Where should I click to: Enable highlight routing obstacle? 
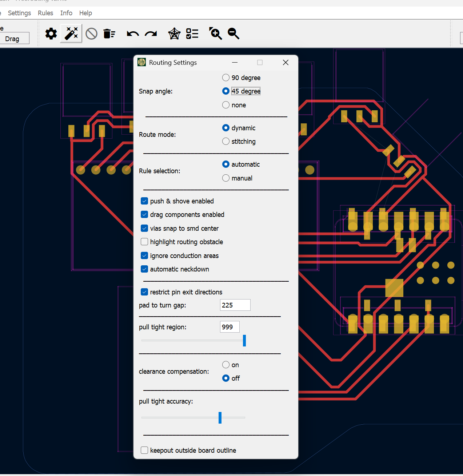click(x=144, y=242)
